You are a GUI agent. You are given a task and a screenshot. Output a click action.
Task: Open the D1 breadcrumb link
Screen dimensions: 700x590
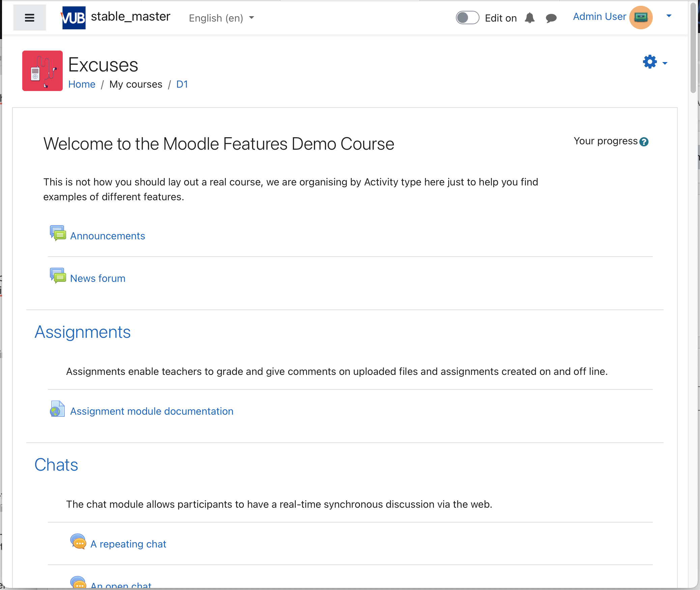[182, 84]
